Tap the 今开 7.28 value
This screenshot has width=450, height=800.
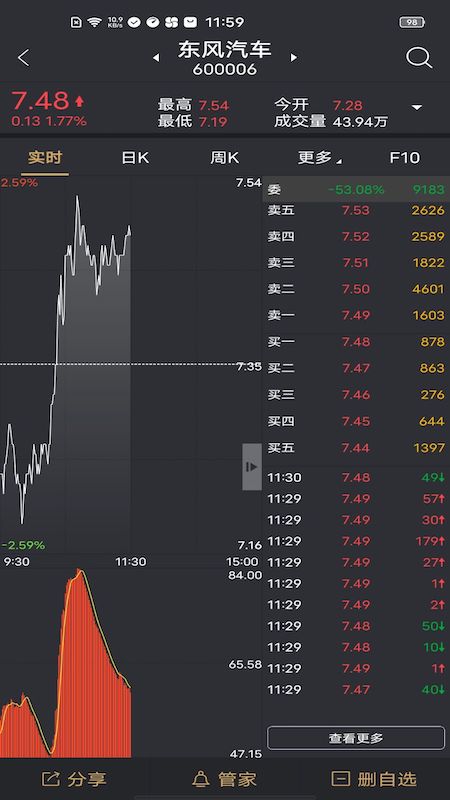tap(348, 106)
